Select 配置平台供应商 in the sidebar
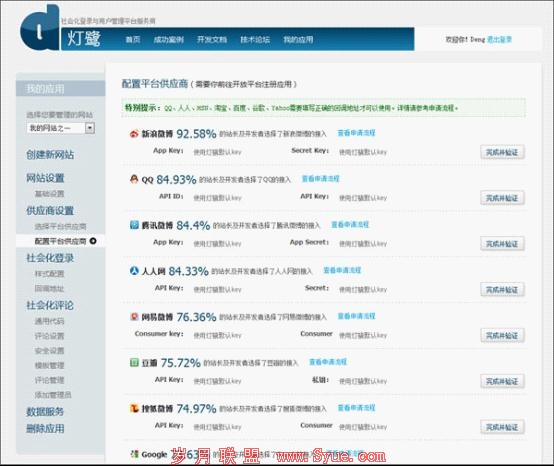This screenshot has height=466, width=554. (60, 241)
